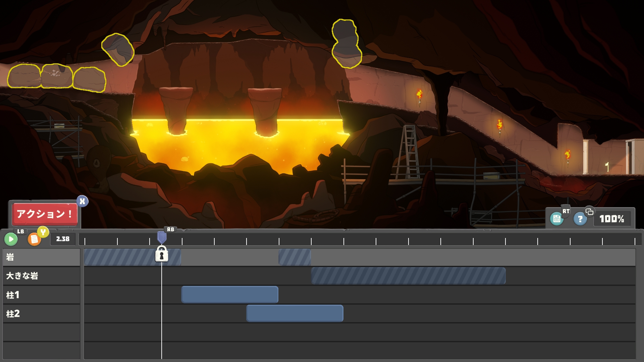This screenshot has height=362, width=644.
Task: Select the 大きな岩 track row
Action: (41, 276)
